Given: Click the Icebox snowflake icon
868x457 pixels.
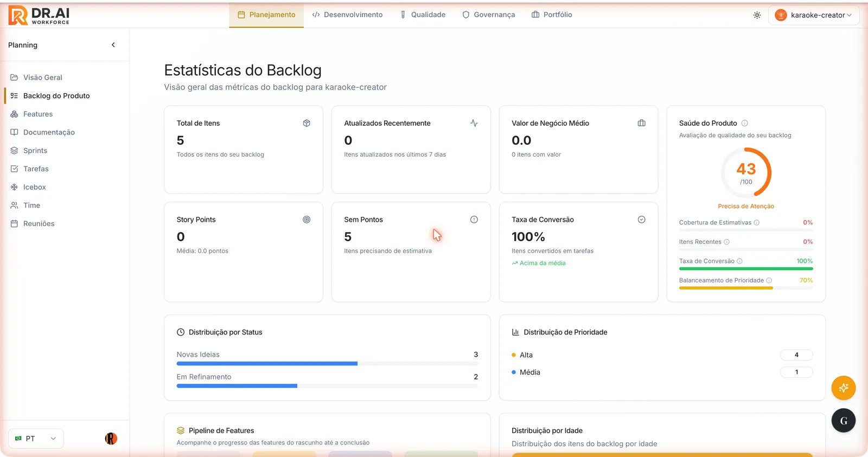Looking at the screenshot, I should coord(14,187).
